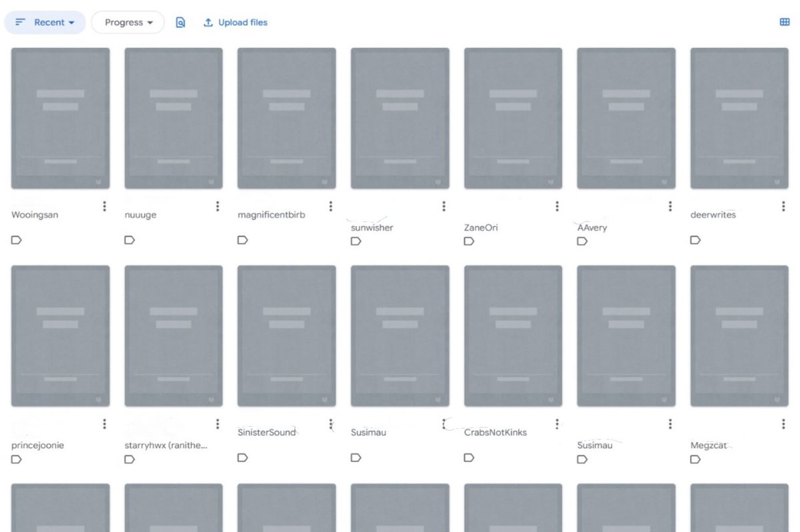
Task: Open the CrabsNotKinks book thumbnail
Action: 513,336
